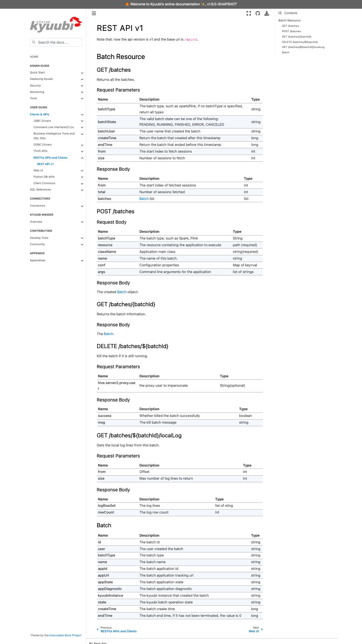Toggle the sidebar hamburger menu icon
Viewport: 362px width, 644px height.
tap(94, 13)
